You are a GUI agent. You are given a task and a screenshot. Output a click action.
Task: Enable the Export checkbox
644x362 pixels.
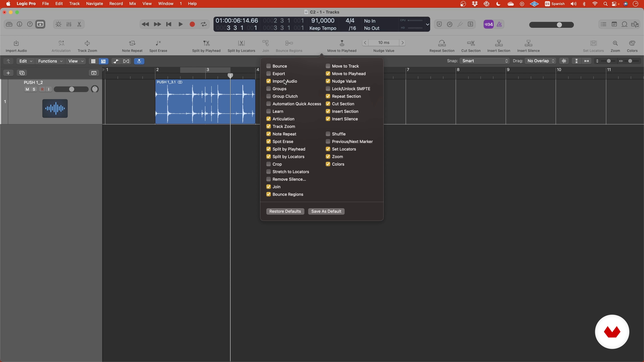pyautogui.click(x=269, y=74)
